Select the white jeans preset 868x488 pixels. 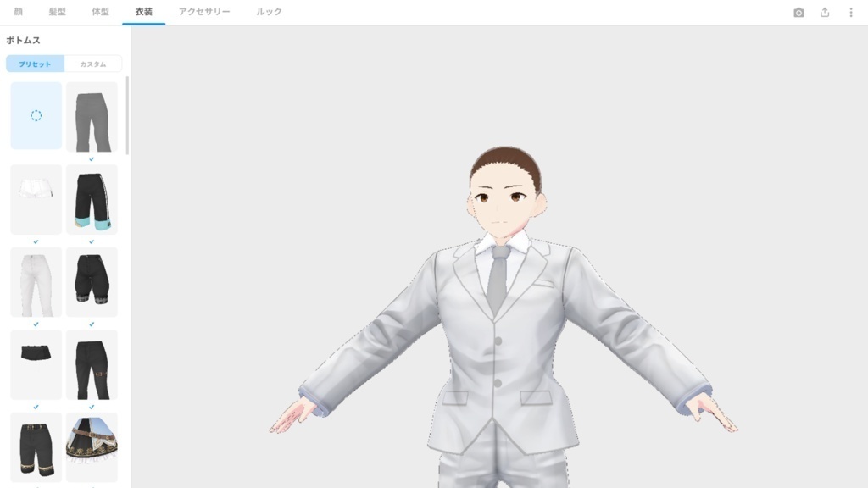(x=36, y=280)
